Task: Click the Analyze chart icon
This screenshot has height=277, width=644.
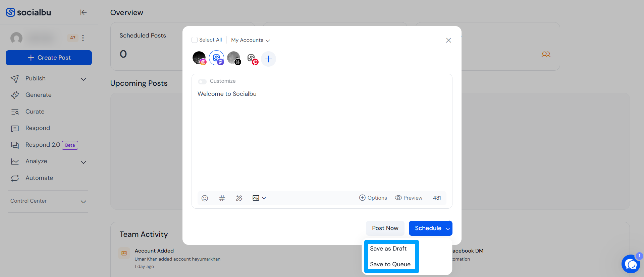Action: click(x=15, y=161)
